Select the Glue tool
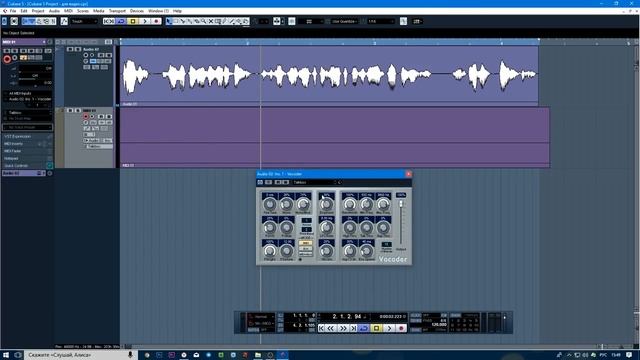 [190, 21]
